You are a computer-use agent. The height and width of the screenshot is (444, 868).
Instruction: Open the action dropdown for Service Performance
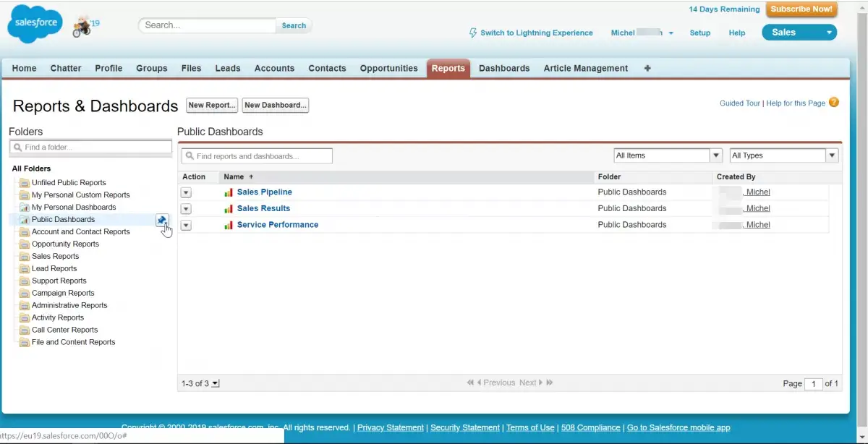tap(186, 225)
